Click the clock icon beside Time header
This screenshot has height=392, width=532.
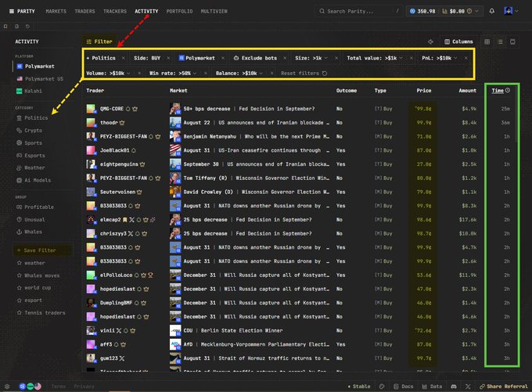(508, 90)
